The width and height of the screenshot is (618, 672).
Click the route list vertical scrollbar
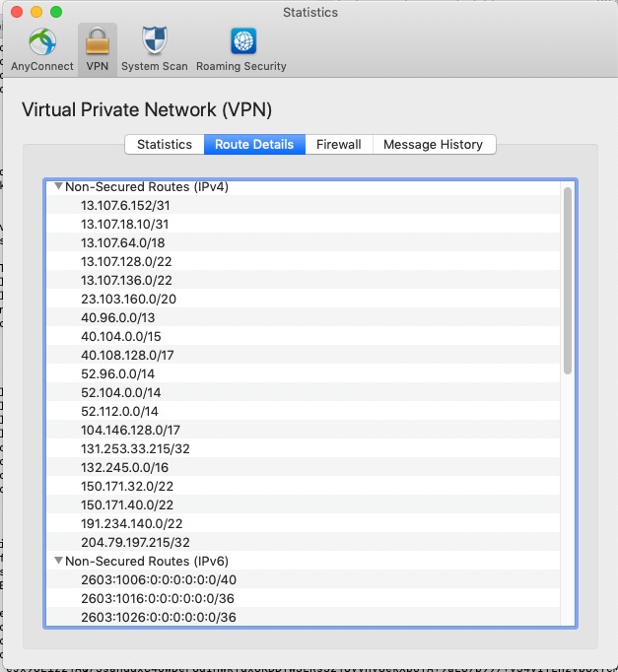(568, 281)
